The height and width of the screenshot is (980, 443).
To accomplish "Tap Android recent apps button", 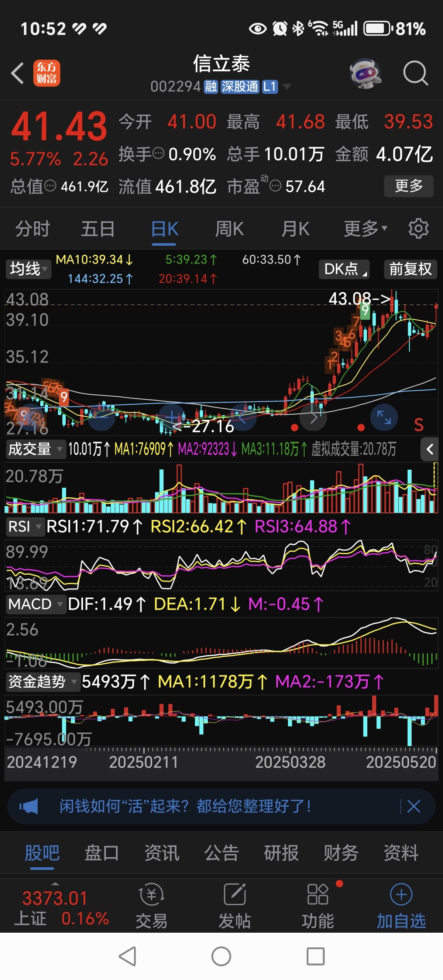I will click(x=315, y=956).
